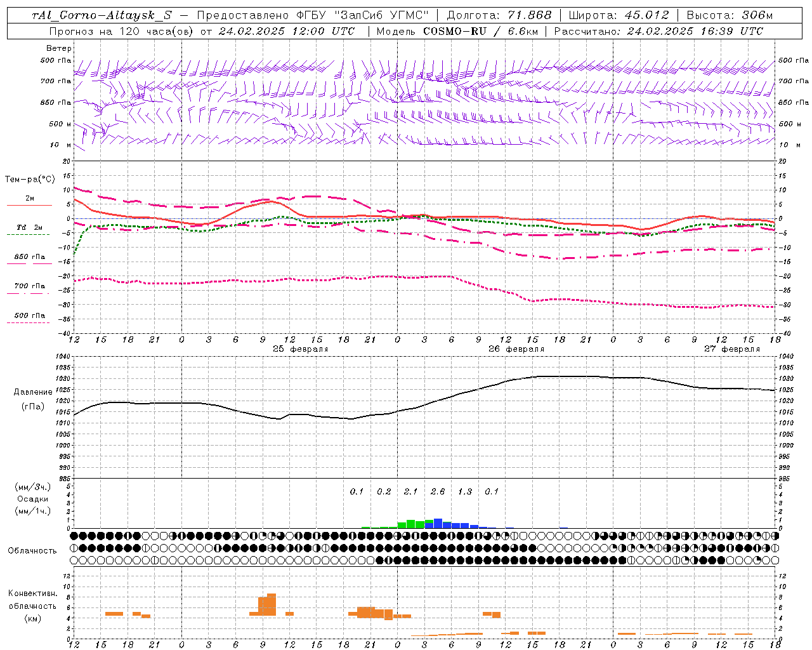This screenshot has width=812, height=650.
Task: Click the '(км)' convective height unit
Action: 33,618
